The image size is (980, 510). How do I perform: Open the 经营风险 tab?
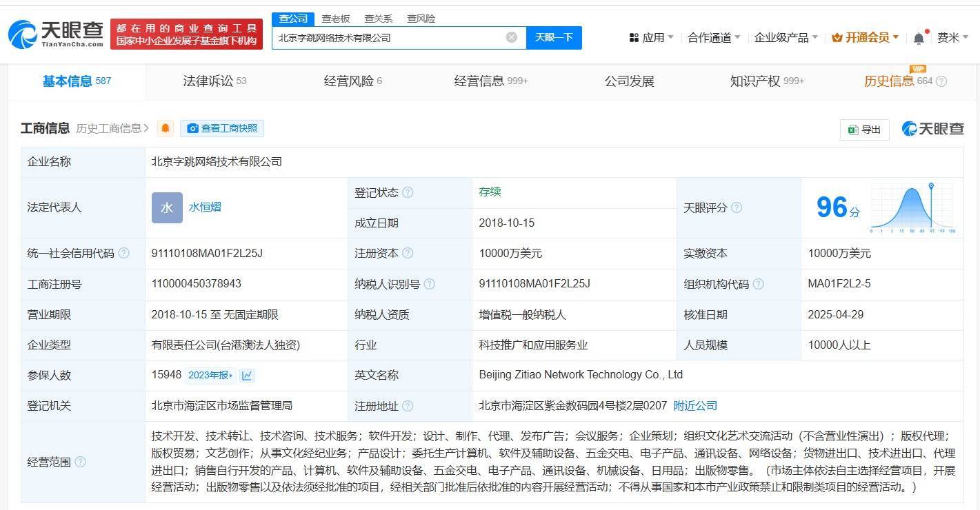[353, 81]
